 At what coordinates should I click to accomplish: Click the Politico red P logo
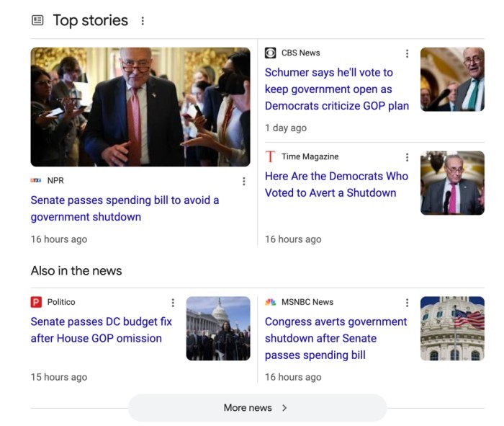click(36, 302)
